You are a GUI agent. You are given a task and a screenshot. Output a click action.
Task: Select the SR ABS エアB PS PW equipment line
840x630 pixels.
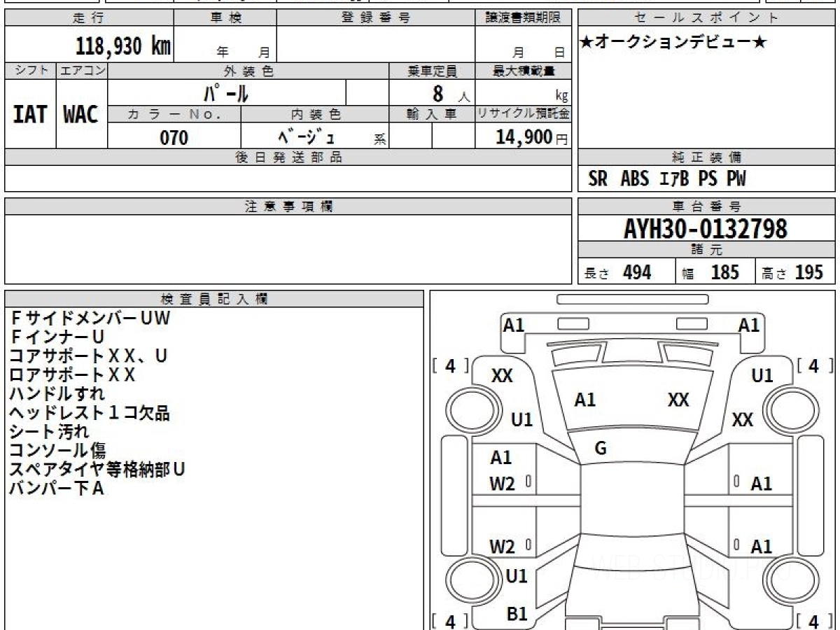(x=667, y=179)
